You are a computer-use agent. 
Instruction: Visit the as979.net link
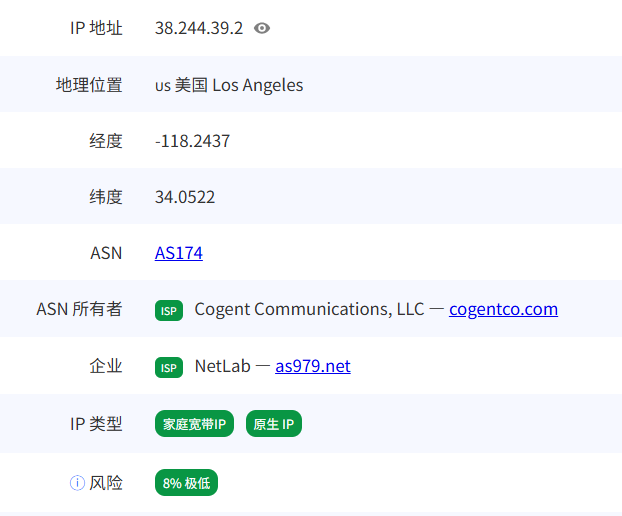(x=313, y=366)
